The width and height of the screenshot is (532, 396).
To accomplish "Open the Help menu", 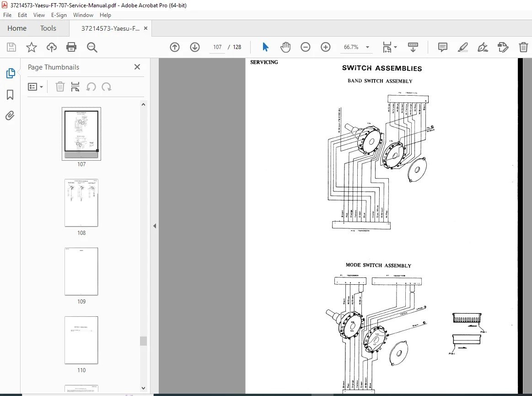I will point(105,15).
